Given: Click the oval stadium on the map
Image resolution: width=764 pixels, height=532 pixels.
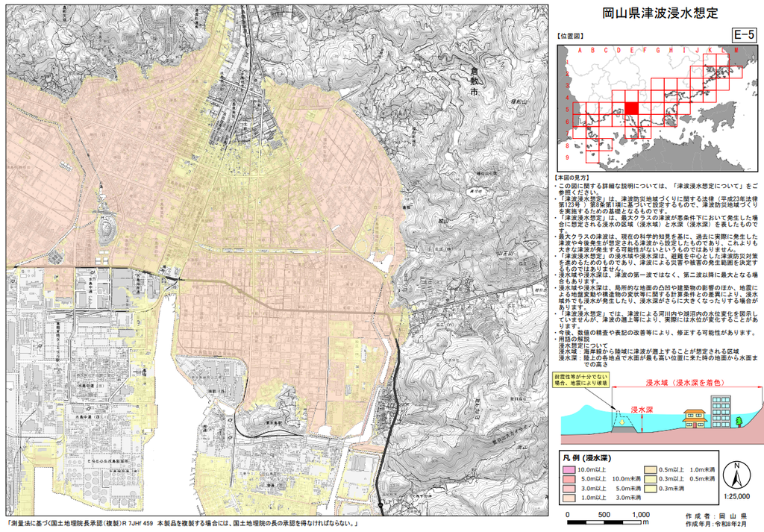Looking at the screenshot, I should (106, 230).
